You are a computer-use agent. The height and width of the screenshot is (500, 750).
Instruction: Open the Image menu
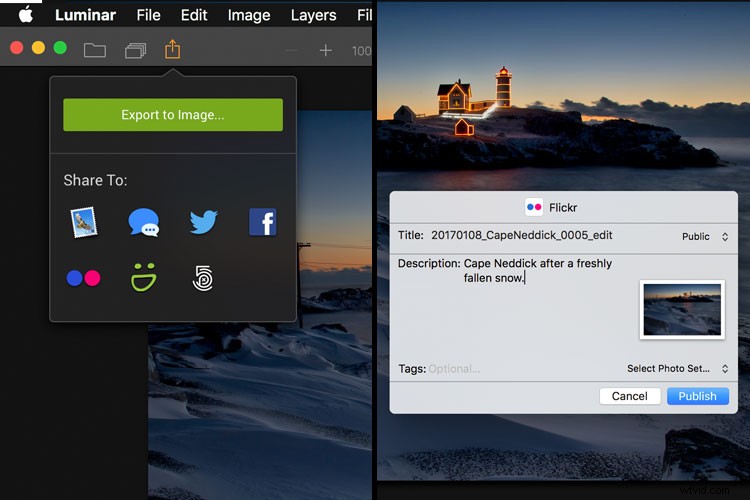click(249, 15)
